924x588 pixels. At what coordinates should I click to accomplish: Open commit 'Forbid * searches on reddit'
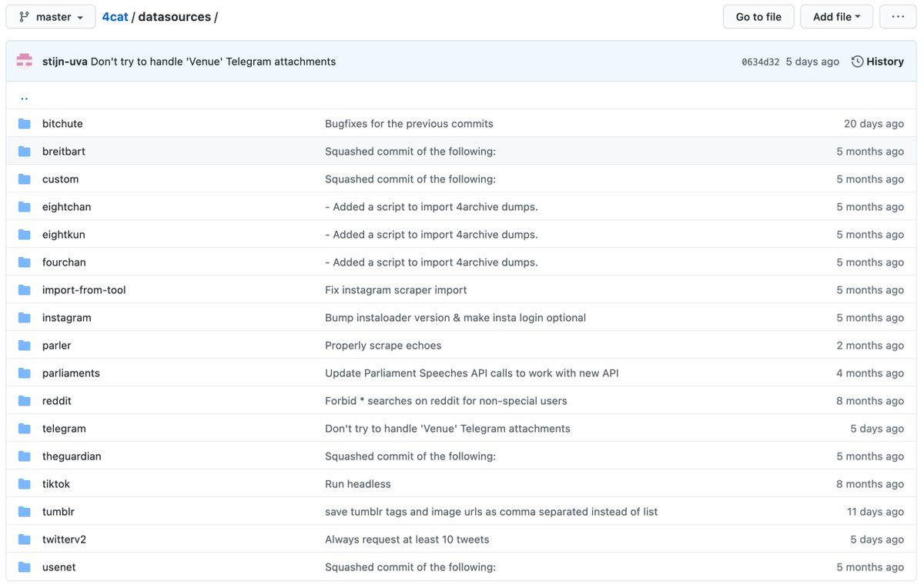click(446, 401)
